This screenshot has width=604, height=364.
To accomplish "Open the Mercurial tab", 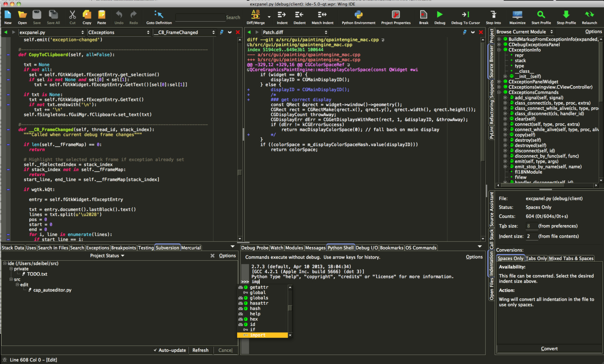I will click(191, 248).
